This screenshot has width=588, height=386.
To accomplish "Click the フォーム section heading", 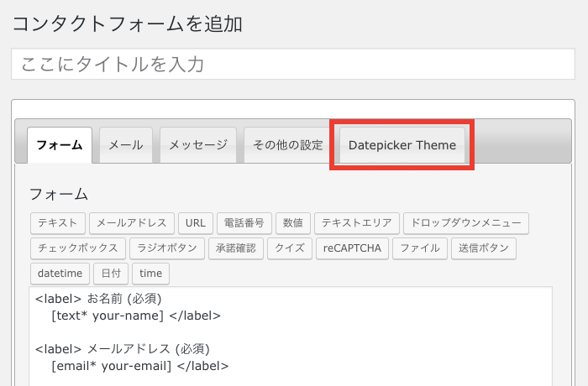I will 59,194.
